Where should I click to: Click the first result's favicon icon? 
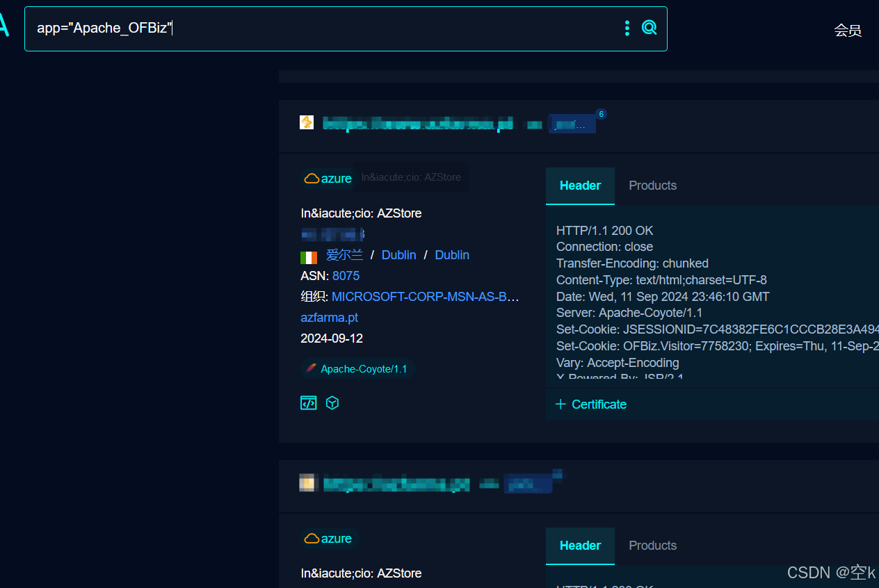307,123
